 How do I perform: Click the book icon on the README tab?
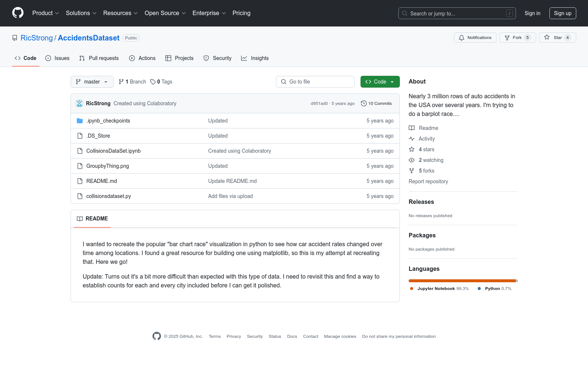tap(80, 219)
